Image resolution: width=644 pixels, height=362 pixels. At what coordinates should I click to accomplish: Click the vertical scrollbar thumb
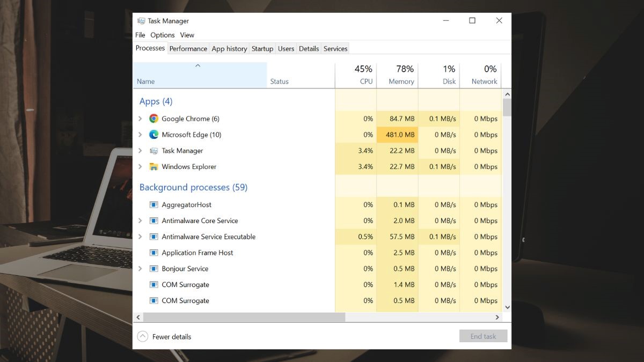pyautogui.click(x=507, y=107)
